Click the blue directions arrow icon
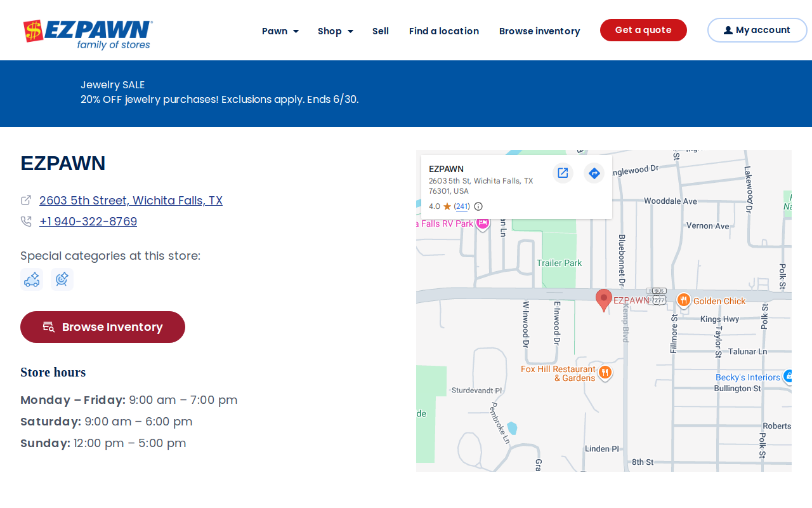This screenshot has height=508, width=812. coord(594,173)
